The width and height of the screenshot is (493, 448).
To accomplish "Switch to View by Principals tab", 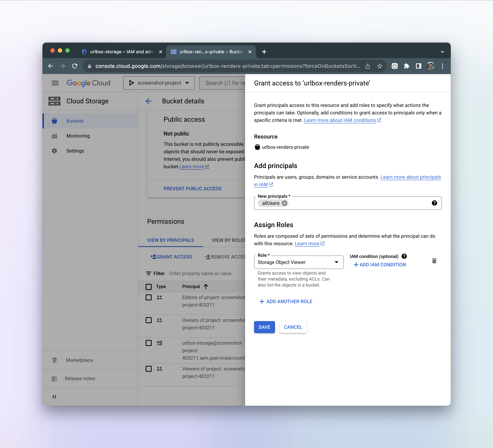I will [171, 240].
